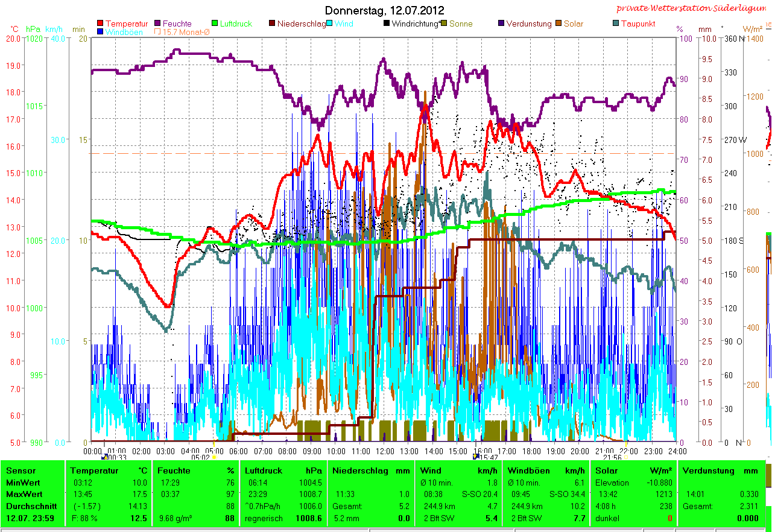Select the black Windrichtung legend marker

(x=387, y=24)
